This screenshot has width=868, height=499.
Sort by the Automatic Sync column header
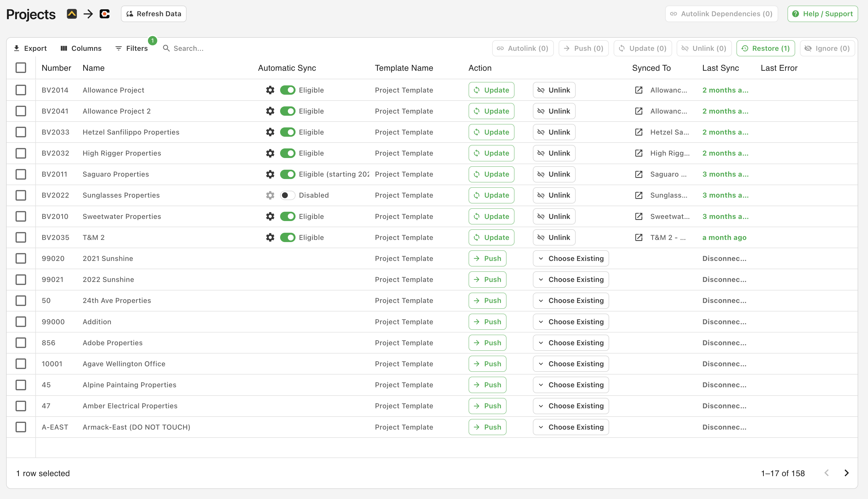(287, 68)
